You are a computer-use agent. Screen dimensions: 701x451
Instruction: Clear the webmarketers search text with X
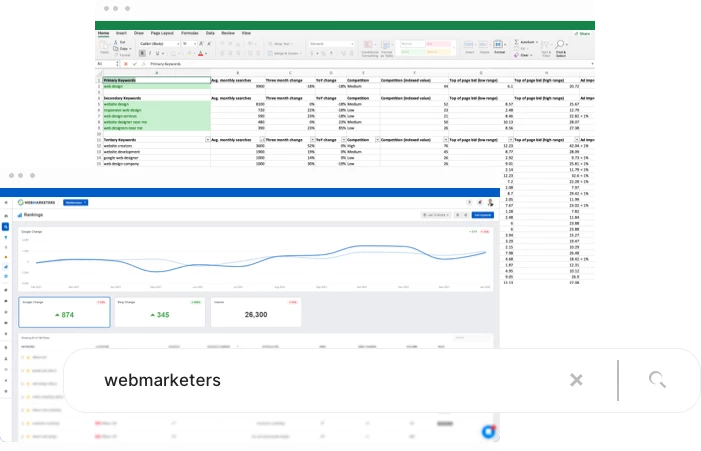pos(576,380)
